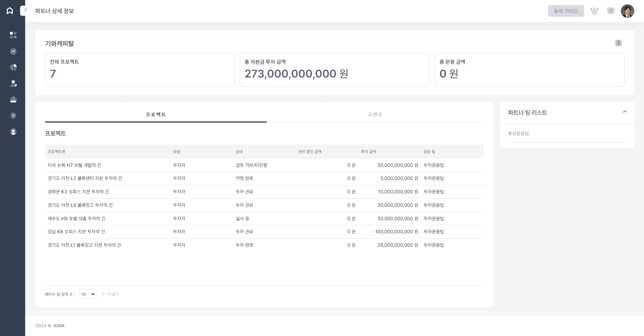Screen dimensions: 644x336
Task: Open project 강남 K8 오피스 지분 투자의 건
Action: (76, 232)
